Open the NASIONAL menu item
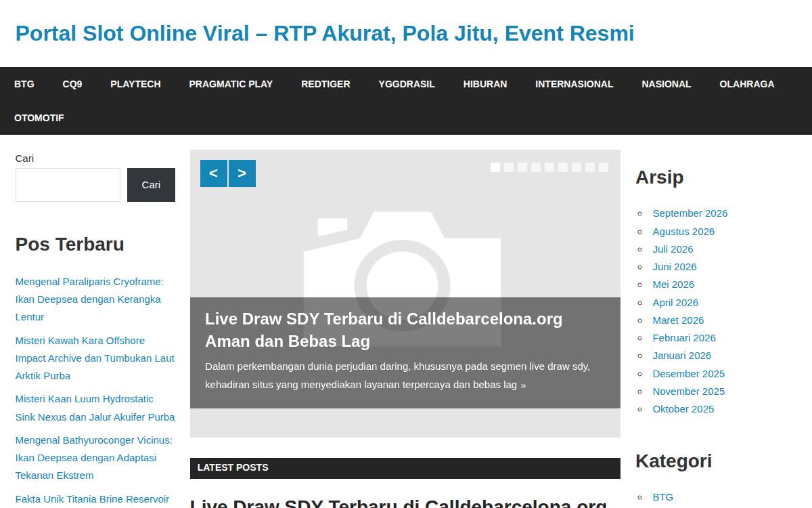The height and width of the screenshot is (508, 812). click(667, 84)
